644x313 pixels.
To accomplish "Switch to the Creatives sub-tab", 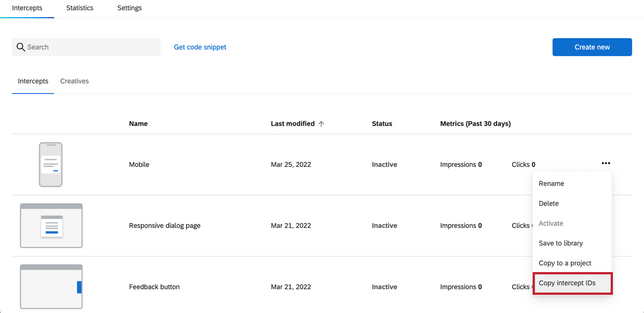I will tap(74, 81).
